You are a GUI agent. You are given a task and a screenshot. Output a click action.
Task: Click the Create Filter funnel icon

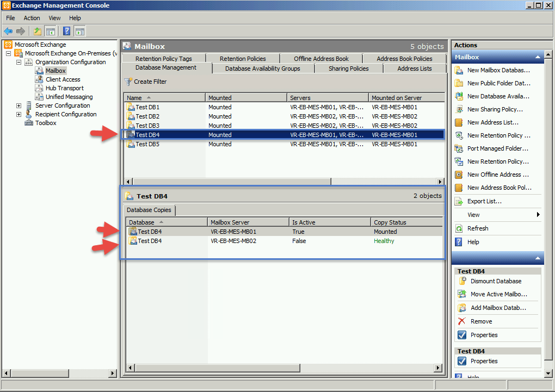pos(128,82)
